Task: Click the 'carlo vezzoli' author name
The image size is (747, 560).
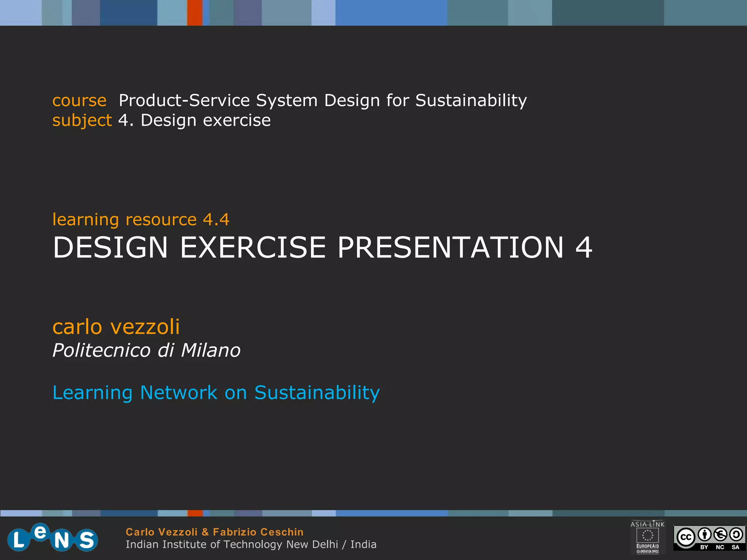Action: (x=116, y=327)
